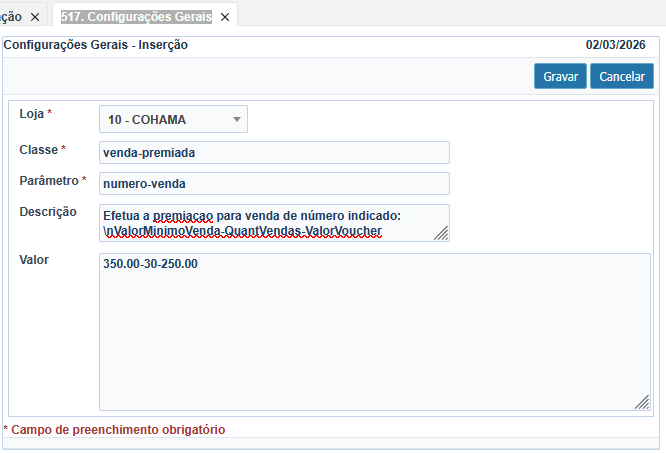Switch to the 517. Configurações Gerais tab
Screen dimensions: 666x453
[135, 17]
